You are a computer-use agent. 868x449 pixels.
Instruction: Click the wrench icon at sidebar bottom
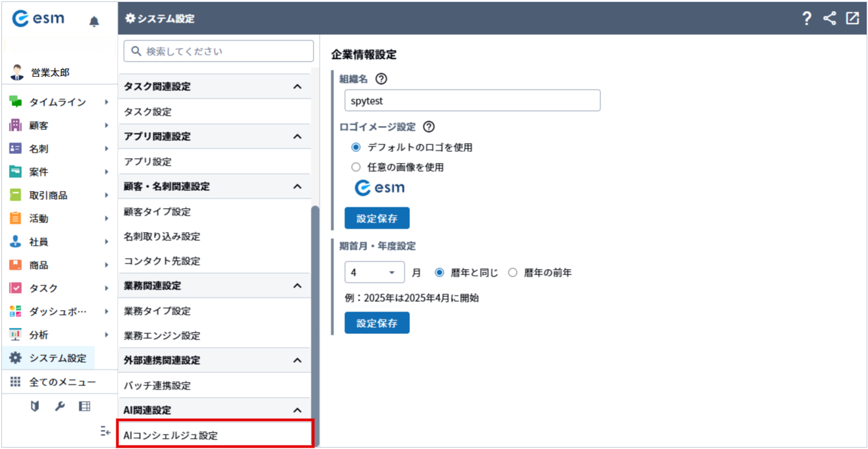tap(60, 407)
